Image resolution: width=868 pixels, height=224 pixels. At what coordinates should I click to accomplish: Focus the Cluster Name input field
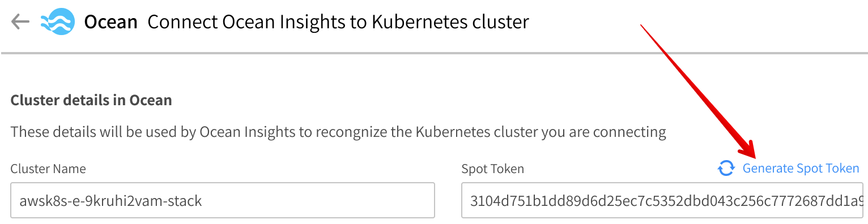[223, 200]
